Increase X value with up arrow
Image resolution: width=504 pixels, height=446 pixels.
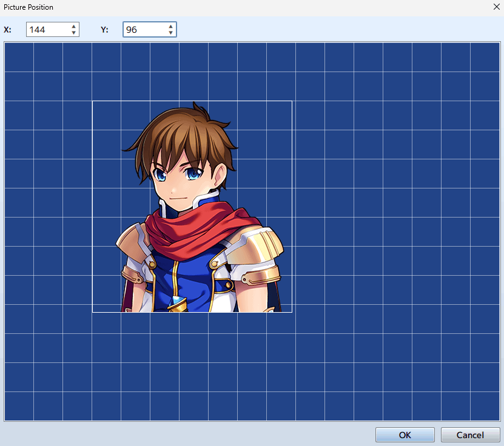tap(74, 27)
